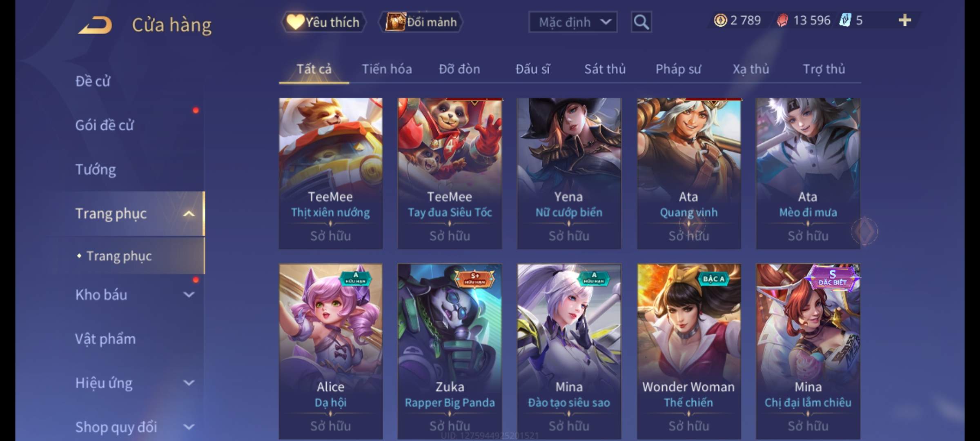Open the Tướng sidebar menu item
The width and height of the screenshot is (980, 441).
point(96,169)
